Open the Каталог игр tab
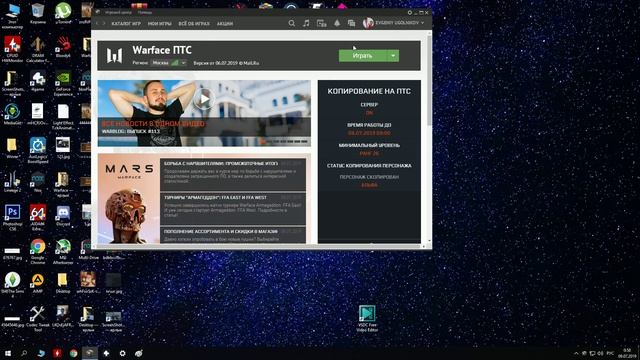 click(x=126, y=24)
